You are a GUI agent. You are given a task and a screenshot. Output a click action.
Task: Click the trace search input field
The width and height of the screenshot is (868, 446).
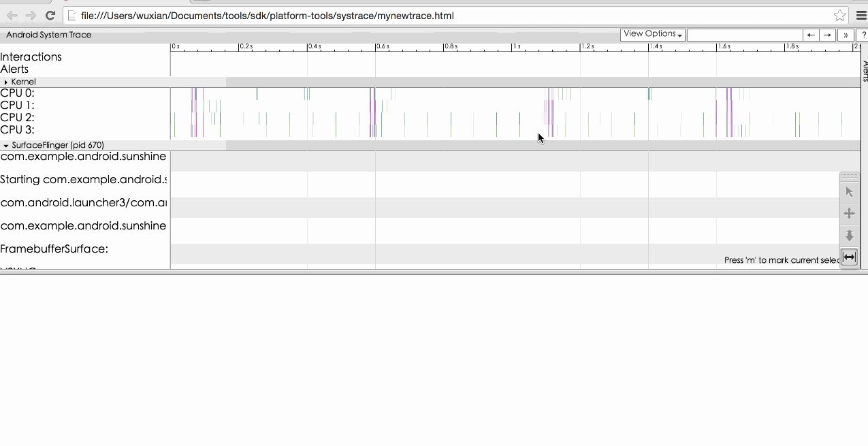pos(745,35)
